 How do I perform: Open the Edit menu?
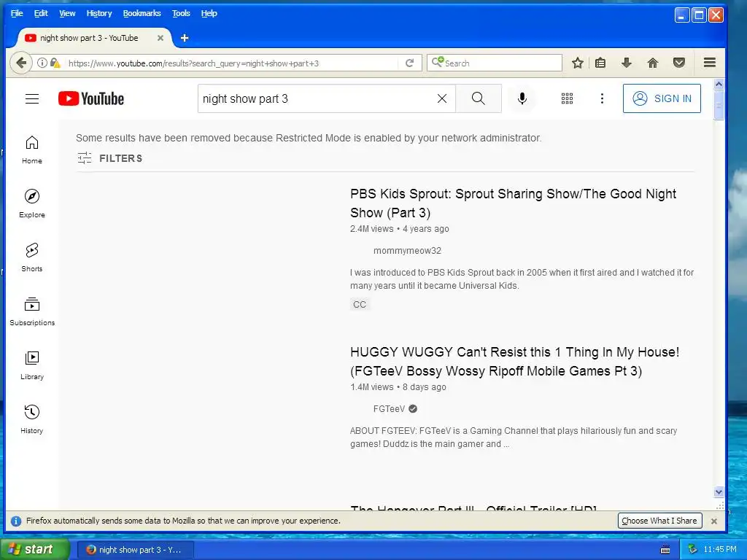click(x=41, y=13)
